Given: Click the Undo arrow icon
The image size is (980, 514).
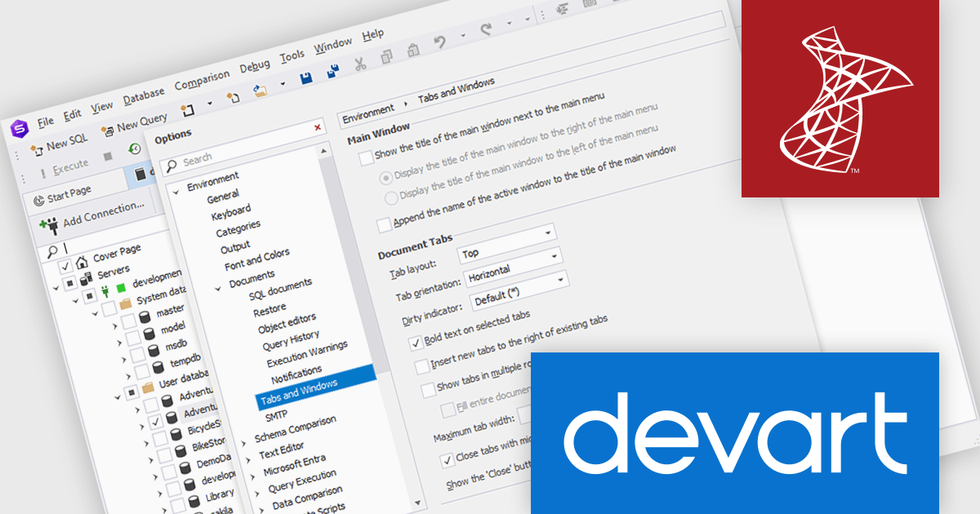Looking at the screenshot, I should coord(439,44).
